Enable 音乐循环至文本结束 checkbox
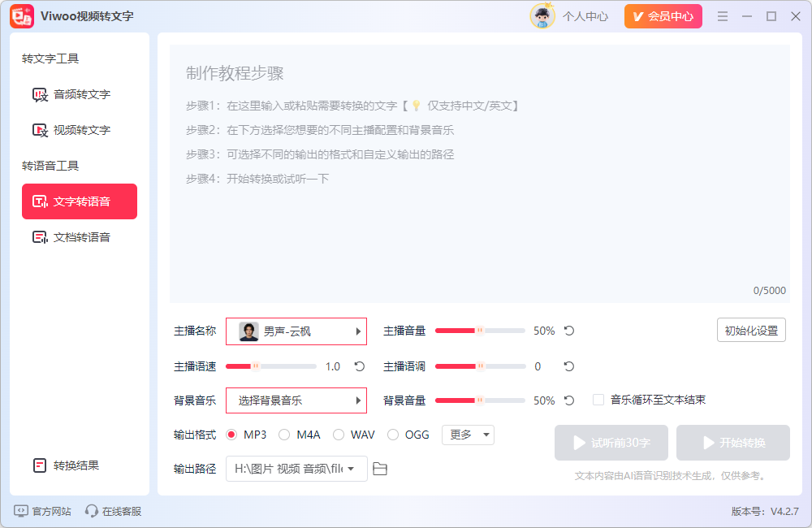This screenshot has height=528, width=812. [598, 400]
